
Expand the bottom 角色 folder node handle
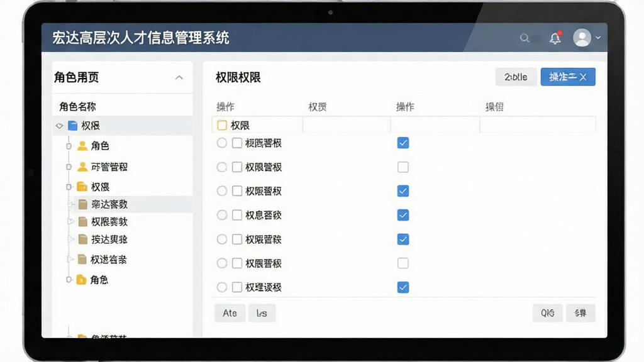69,280
